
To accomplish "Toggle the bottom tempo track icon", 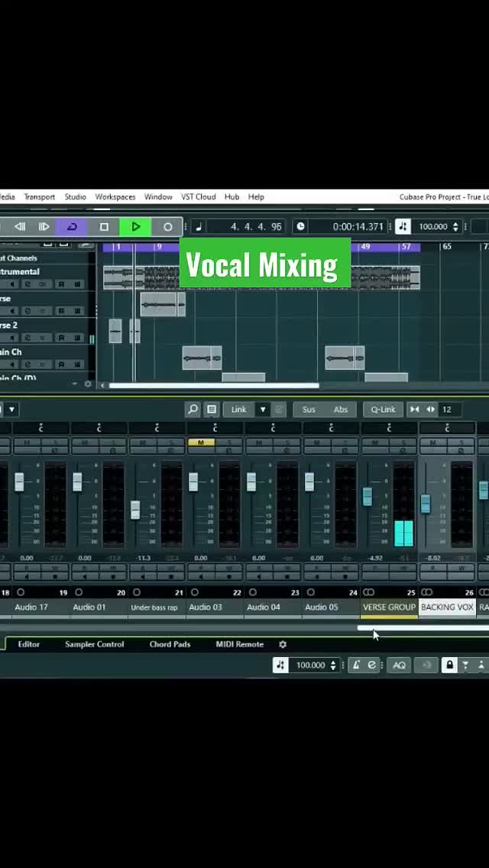I will pyautogui.click(x=280, y=665).
